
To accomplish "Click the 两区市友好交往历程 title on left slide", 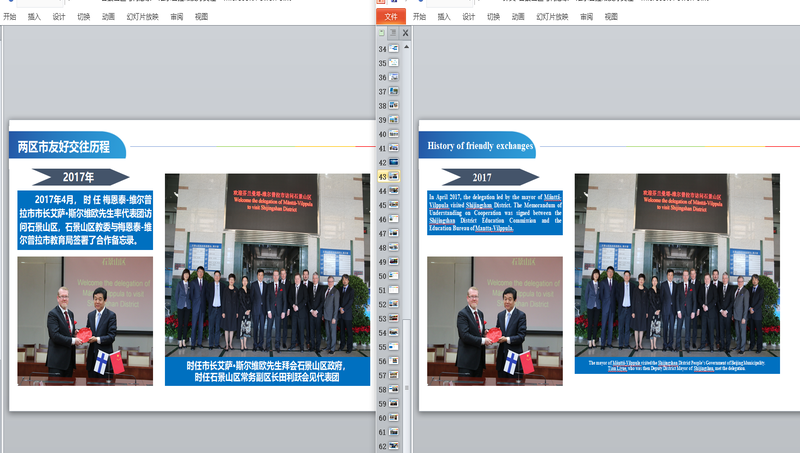I will pyautogui.click(x=64, y=147).
